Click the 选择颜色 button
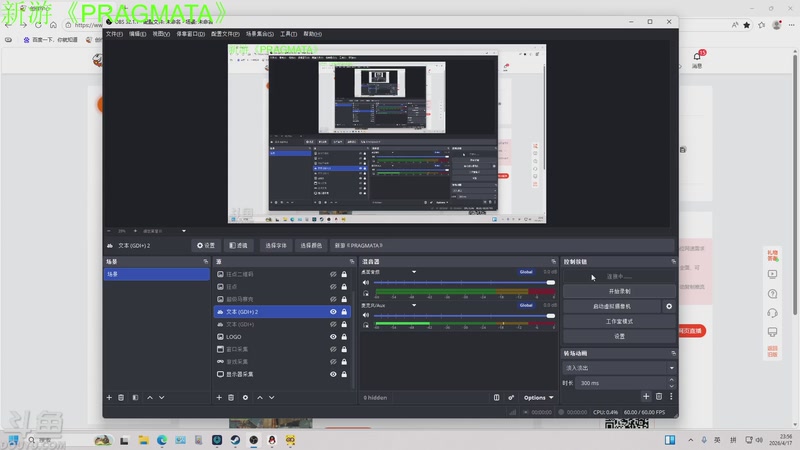This screenshot has width=800, height=450. 311,245
